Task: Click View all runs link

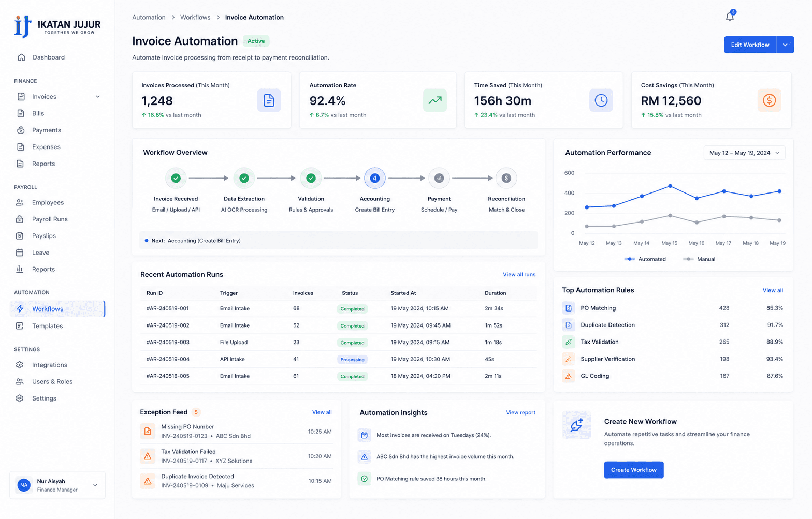Action: 519,275
